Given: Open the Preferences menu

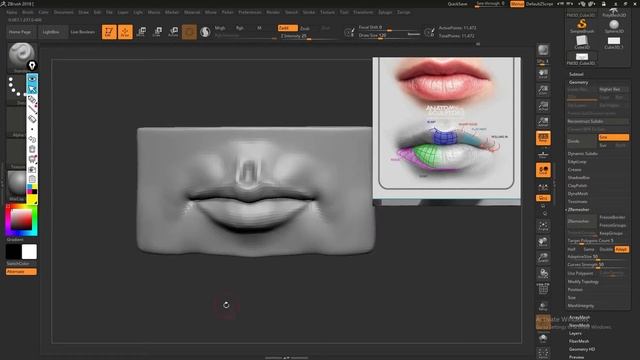Looking at the screenshot, I should [x=250, y=12].
